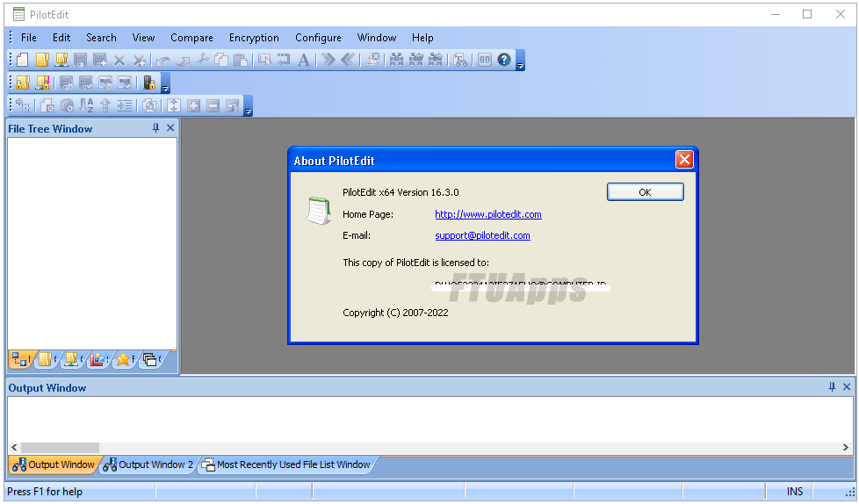Click the column selection mode icon

click(264, 60)
